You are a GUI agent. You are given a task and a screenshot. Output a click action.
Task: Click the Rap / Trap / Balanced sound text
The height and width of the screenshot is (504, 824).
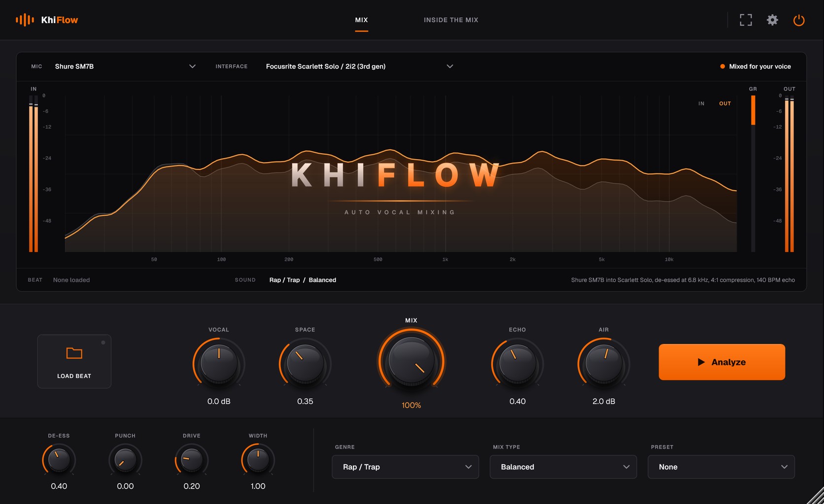point(303,280)
